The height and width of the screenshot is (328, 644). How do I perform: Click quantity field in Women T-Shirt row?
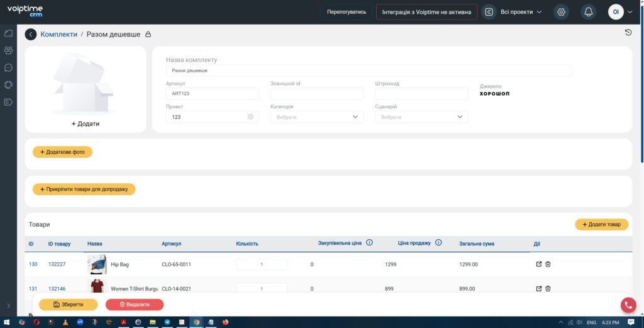pyautogui.click(x=262, y=288)
